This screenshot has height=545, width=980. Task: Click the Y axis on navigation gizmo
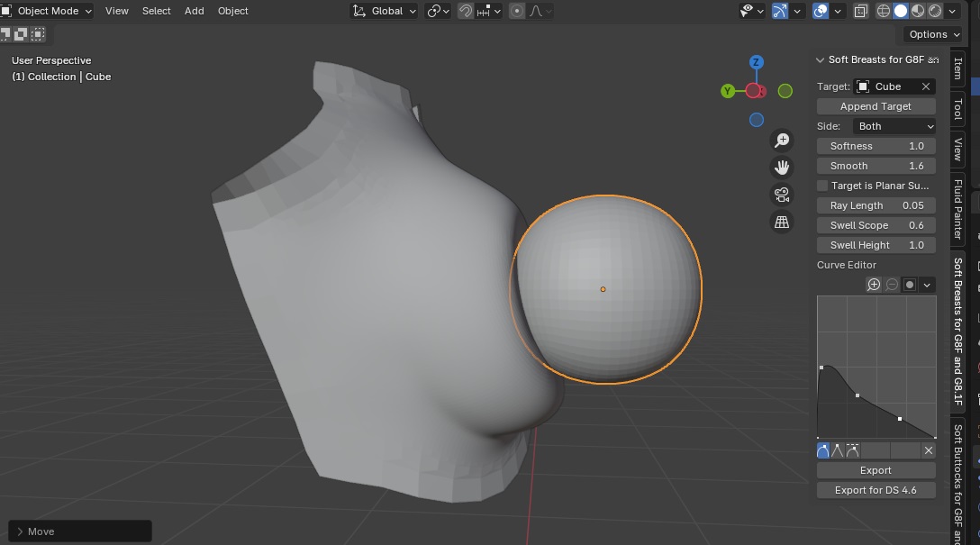click(x=727, y=91)
